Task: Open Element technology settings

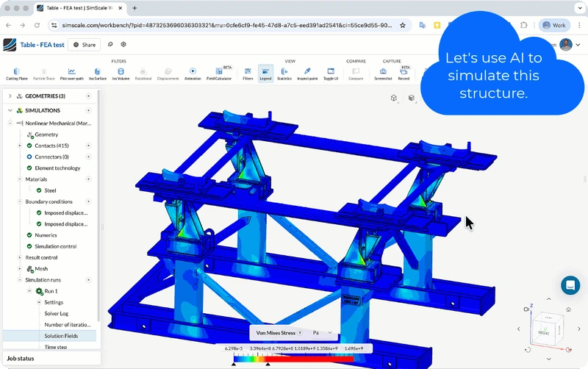Action: point(57,168)
